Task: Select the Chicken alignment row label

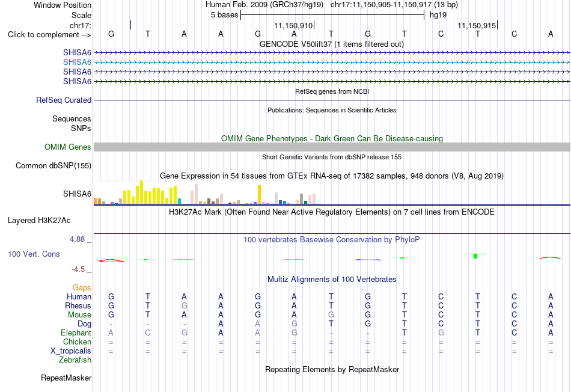Action: (77, 341)
